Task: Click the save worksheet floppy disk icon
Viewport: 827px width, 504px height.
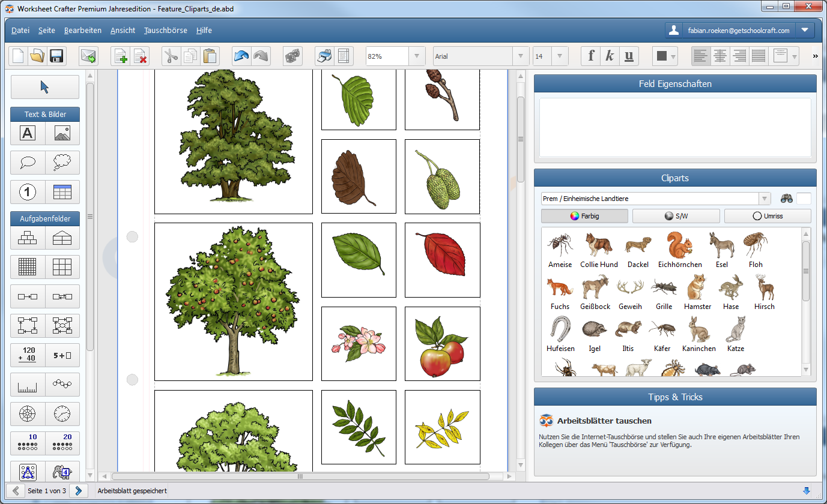Action: 56,56
